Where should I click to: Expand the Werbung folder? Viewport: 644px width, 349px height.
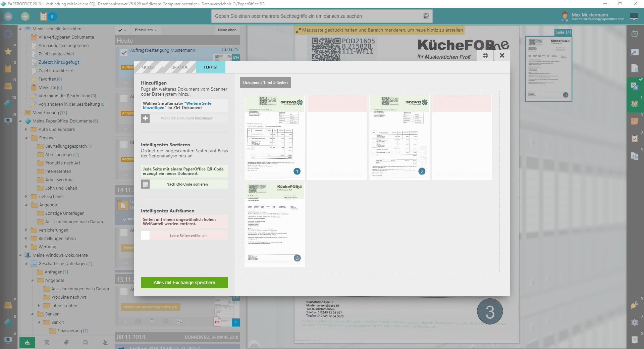pyautogui.click(x=26, y=247)
